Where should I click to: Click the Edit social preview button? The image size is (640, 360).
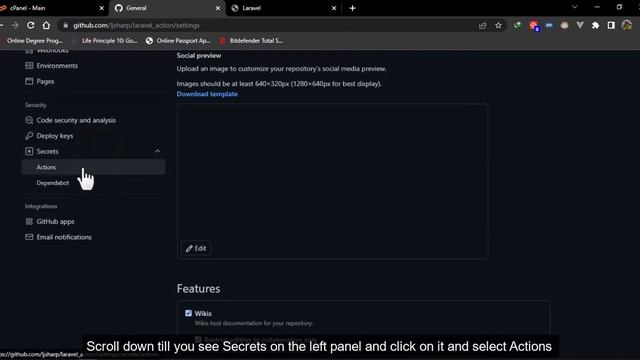196,248
